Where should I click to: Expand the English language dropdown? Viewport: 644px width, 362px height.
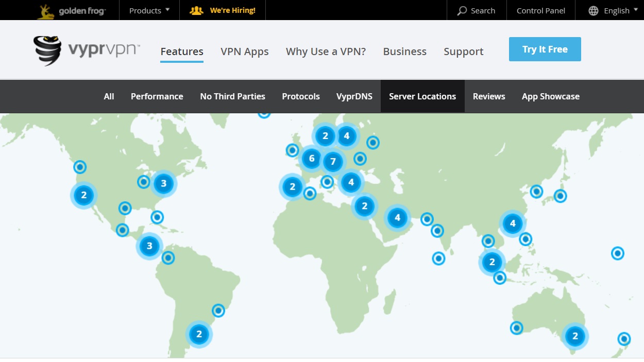coord(621,10)
